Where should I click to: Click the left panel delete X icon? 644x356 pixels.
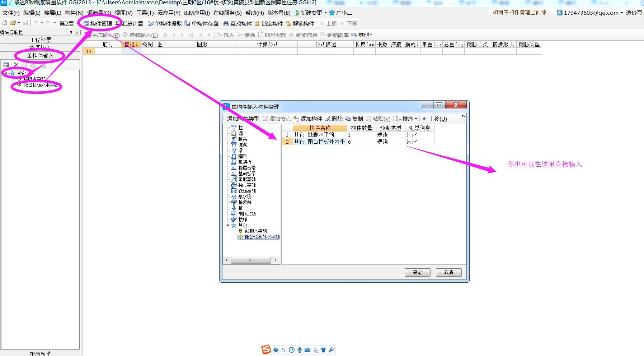16,65
